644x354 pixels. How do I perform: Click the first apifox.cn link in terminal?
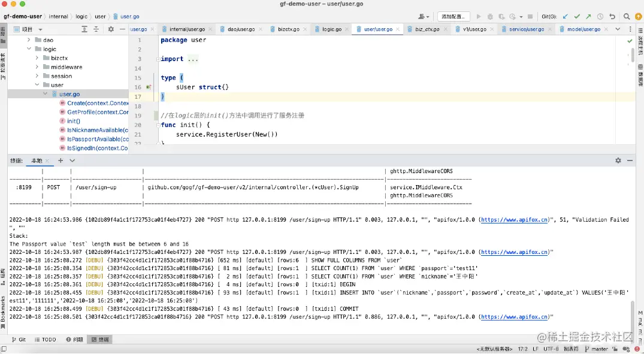514,220
